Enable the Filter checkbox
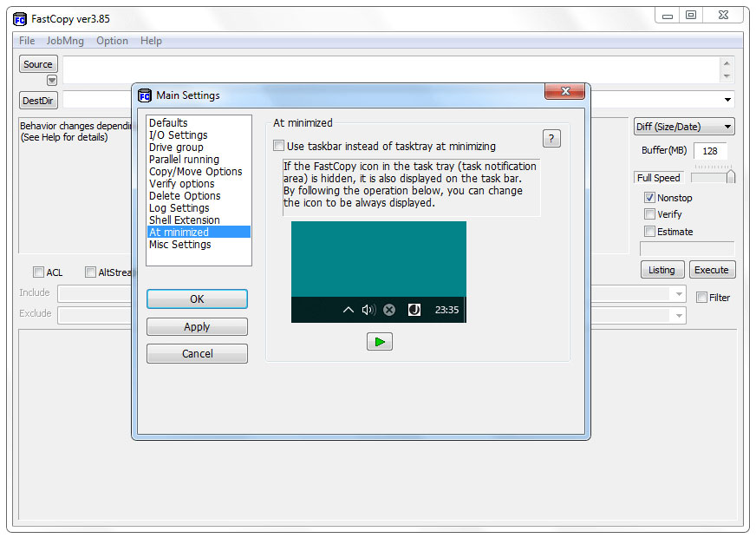This screenshot has width=756, height=538. tap(701, 298)
